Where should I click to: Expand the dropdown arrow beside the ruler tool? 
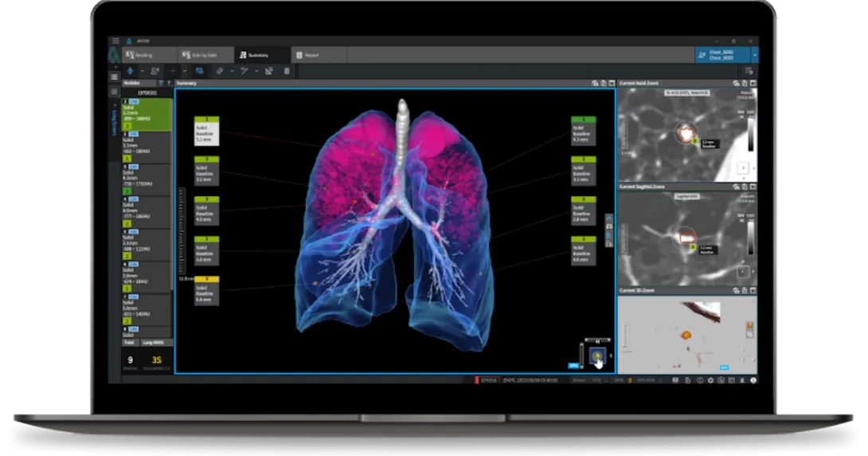pyautogui.click(x=232, y=71)
